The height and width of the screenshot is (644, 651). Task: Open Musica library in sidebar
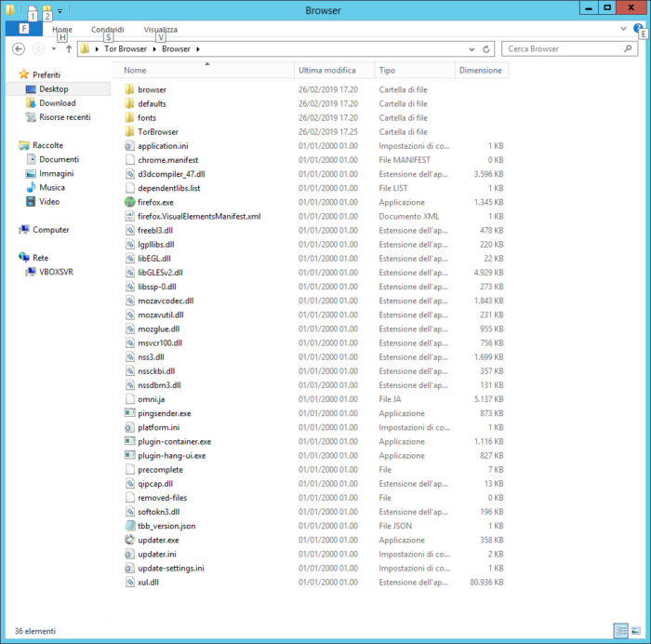pos(52,187)
